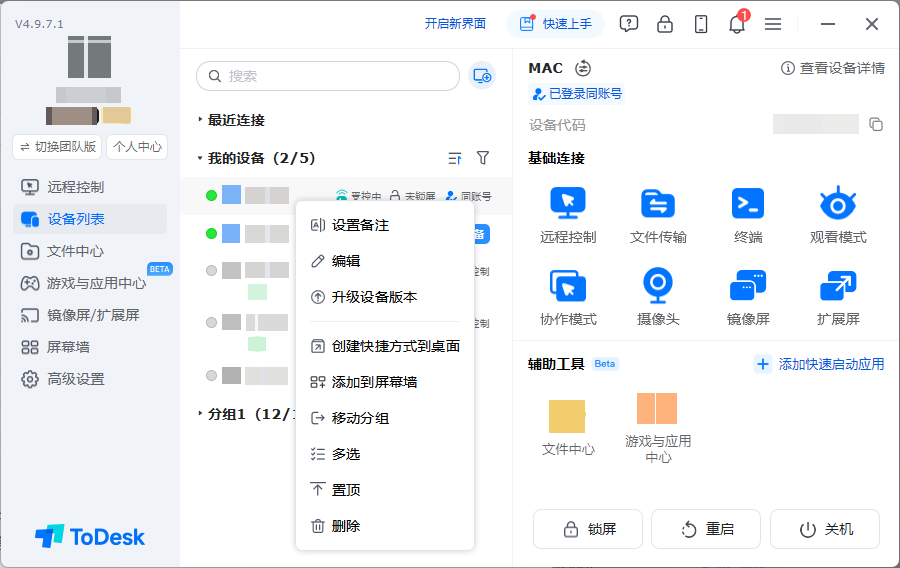Click the add device icon beside search
Image resolution: width=900 pixels, height=568 pixels.
coord(482,76)
